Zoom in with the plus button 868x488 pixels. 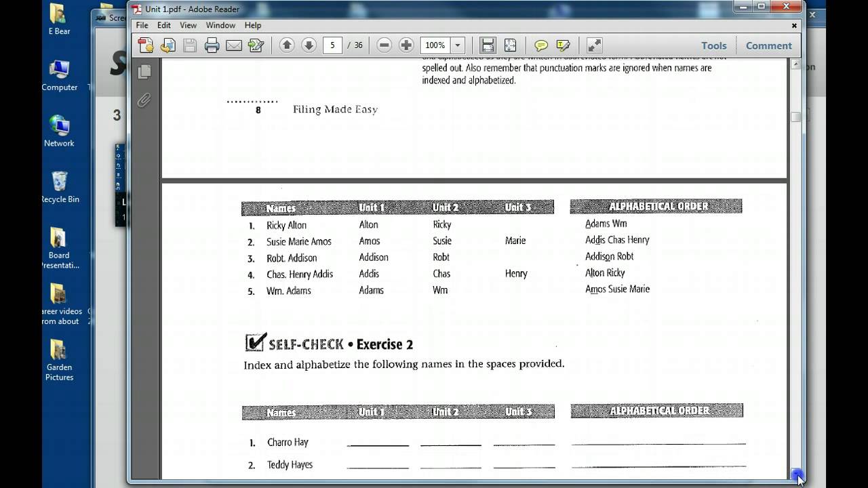(x=406, y=45)
